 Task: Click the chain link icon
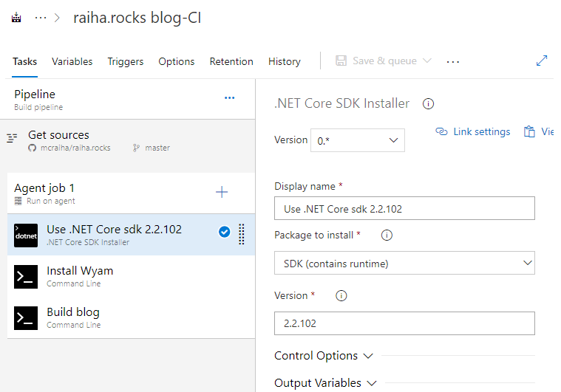[441, 131]
